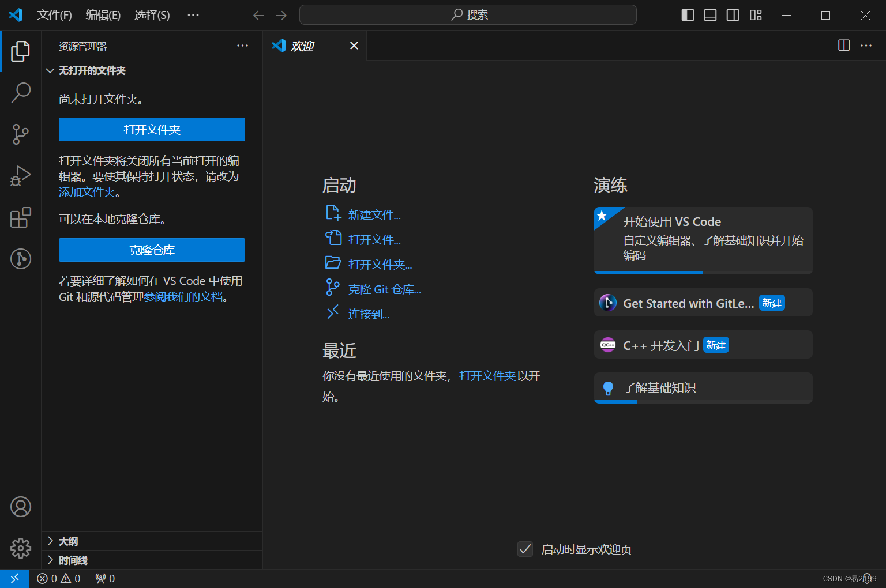Click the search command center field
The image size is (886, 588).
468,15
